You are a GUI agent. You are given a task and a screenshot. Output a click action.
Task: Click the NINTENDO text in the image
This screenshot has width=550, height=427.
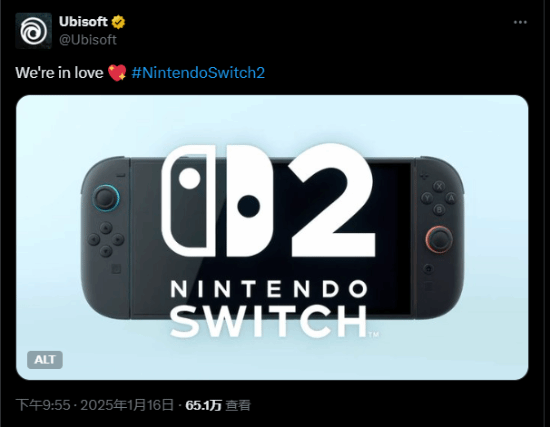(x=269, y=289)
